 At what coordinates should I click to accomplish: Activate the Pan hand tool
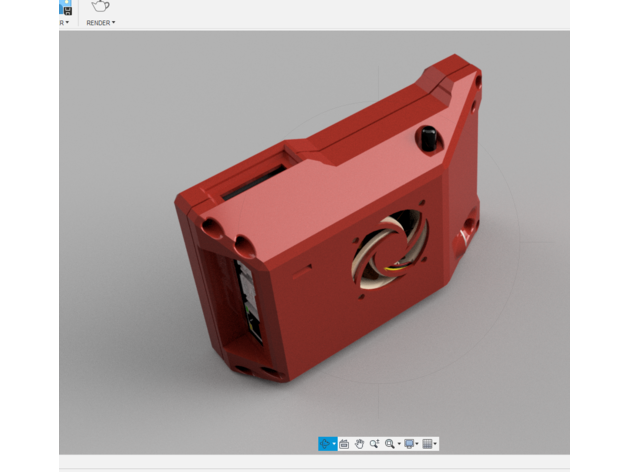tap(359, 443)
